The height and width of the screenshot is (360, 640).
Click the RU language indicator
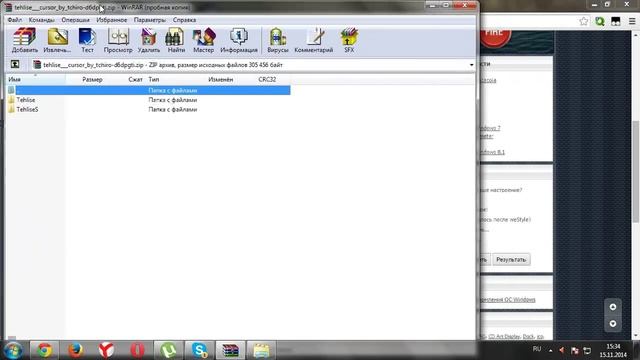click(x=537, y=349)
